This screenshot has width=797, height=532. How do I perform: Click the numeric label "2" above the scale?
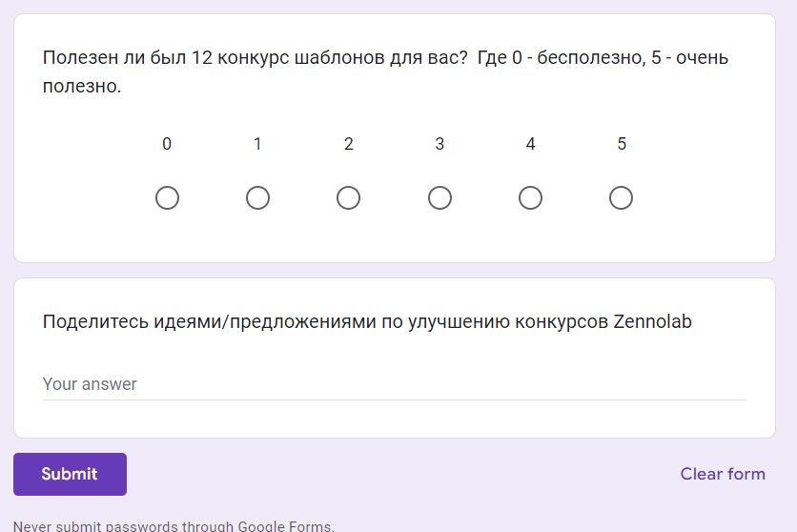click(349, 144)
